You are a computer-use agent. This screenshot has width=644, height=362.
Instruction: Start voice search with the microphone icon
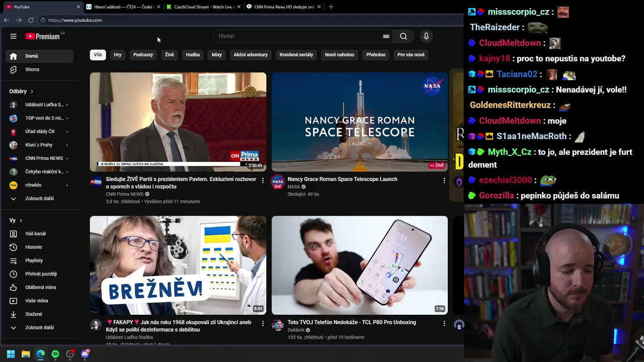[x=426, y=36]
